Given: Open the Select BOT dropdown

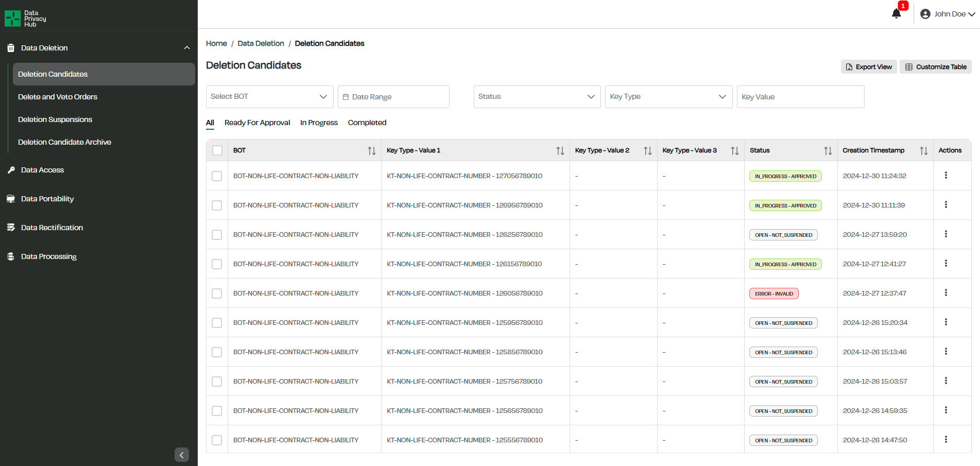Looking at the screenshot, I should pos(269,97).
